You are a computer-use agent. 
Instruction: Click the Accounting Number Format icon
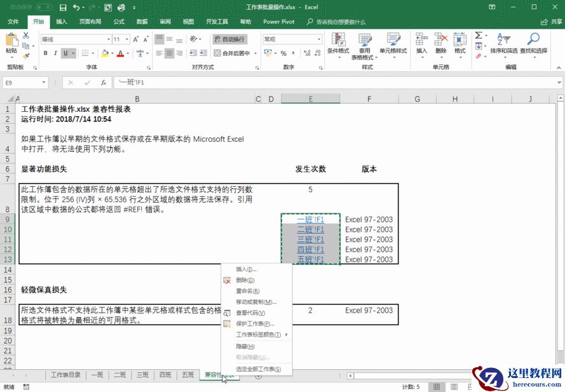(268, 53)
